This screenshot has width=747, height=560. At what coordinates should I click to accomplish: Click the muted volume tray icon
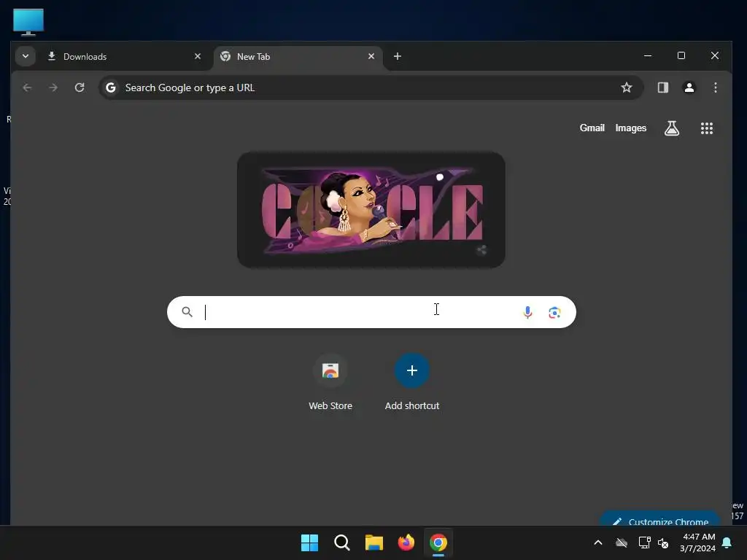pos(662,542)
